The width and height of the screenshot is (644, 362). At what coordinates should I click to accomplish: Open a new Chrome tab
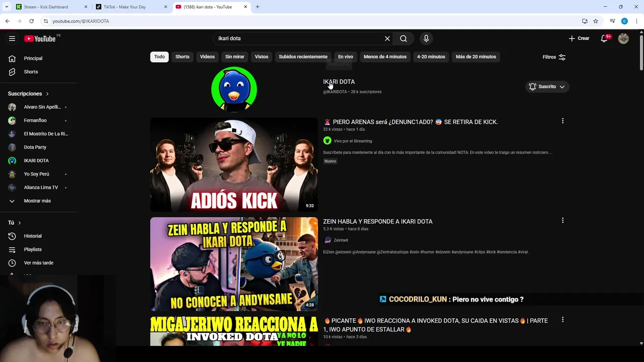pos(258,7)
